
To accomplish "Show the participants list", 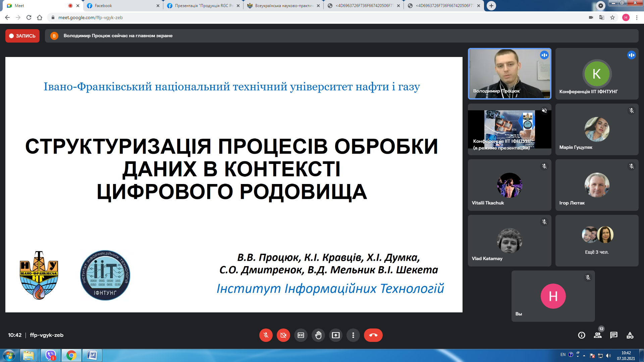I will [x=598, y=335].
